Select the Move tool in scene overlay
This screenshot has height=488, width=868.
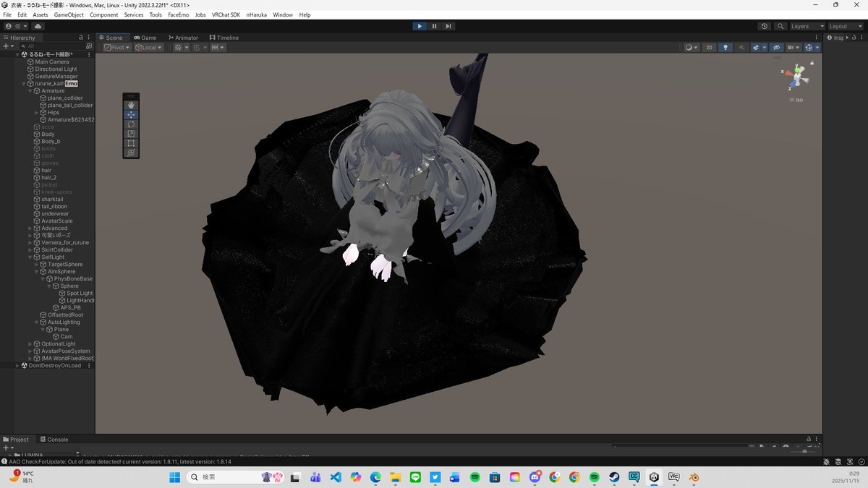131,114
